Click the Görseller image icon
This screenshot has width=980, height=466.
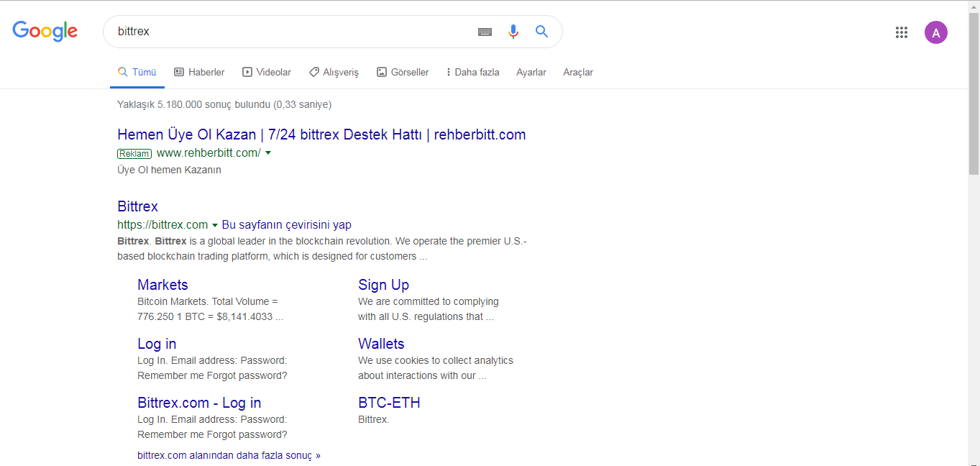(382, 72)
